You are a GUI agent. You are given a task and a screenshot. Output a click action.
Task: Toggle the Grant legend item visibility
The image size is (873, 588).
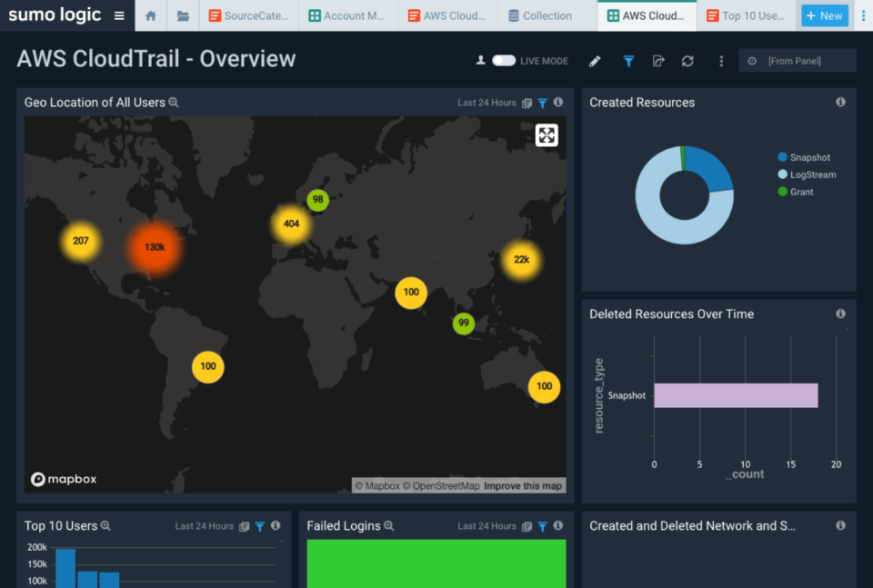798,192
